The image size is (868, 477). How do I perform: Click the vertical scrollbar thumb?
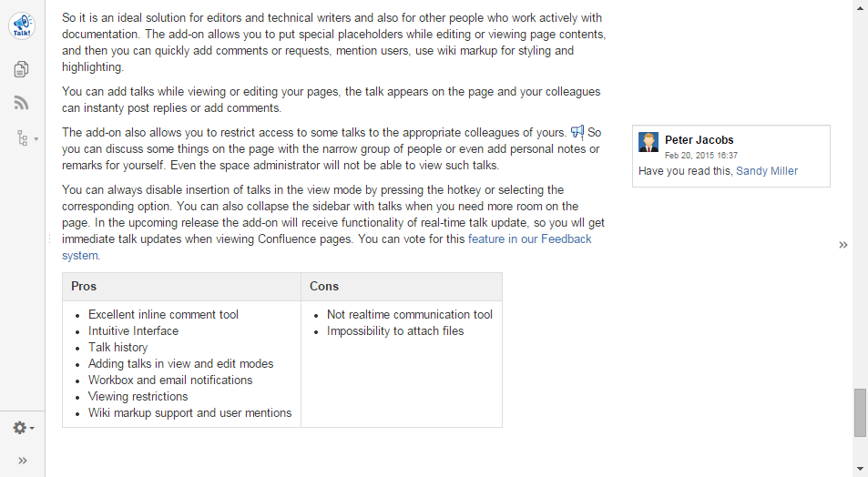tap(860, 412)
